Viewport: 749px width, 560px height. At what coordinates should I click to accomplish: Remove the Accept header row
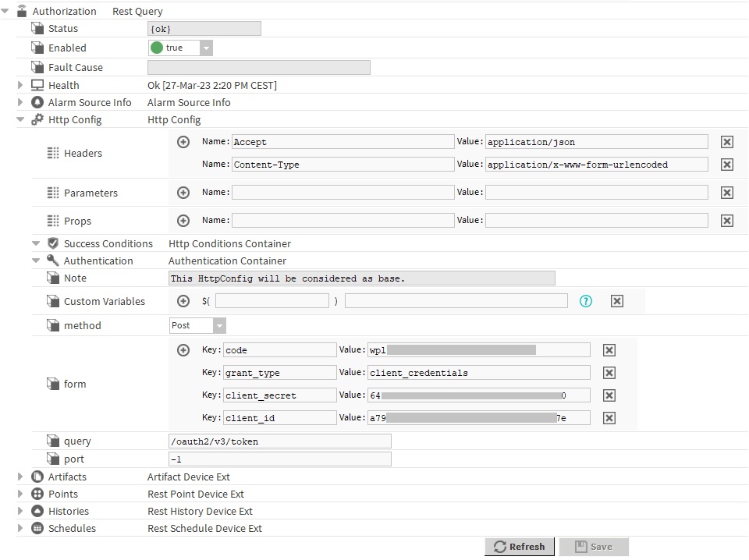tap(727, 142)
